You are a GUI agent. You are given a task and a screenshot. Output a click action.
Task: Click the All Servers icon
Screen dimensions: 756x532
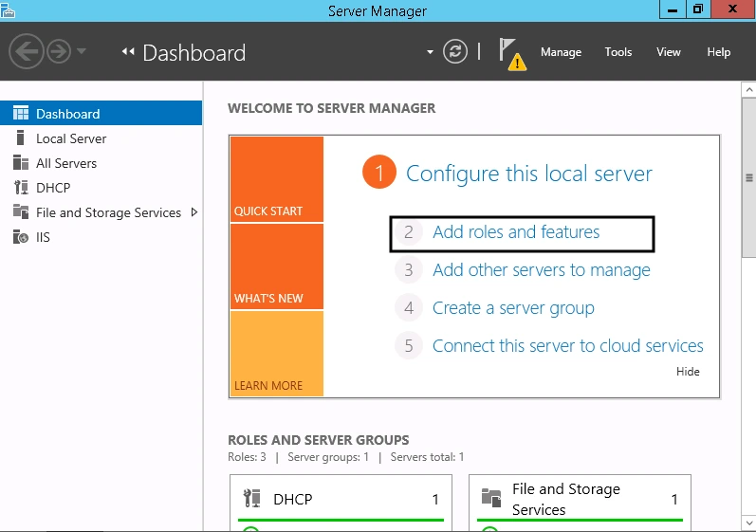(21, 162)
